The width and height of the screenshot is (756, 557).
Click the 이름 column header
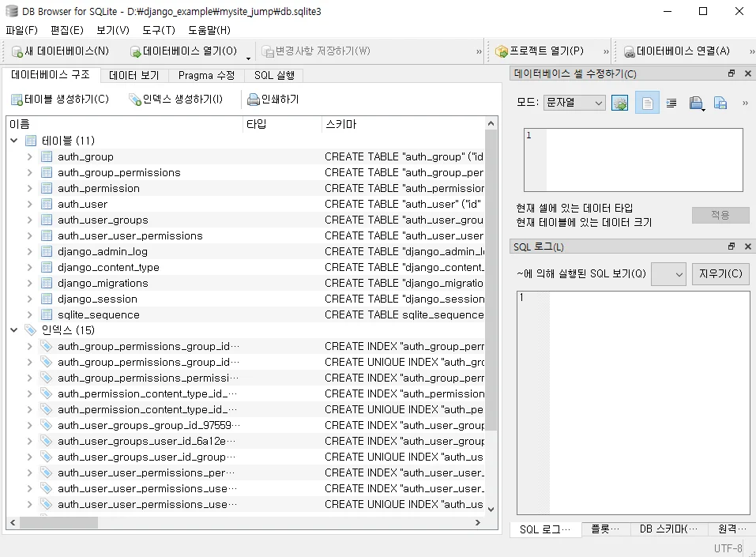point(124,124)
